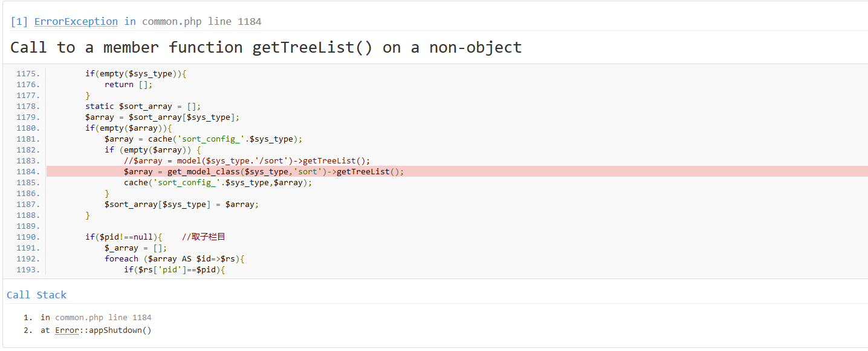Click the Call Stack heading
The height and width of the screenshot is (351, 868).
pos(36,295)
